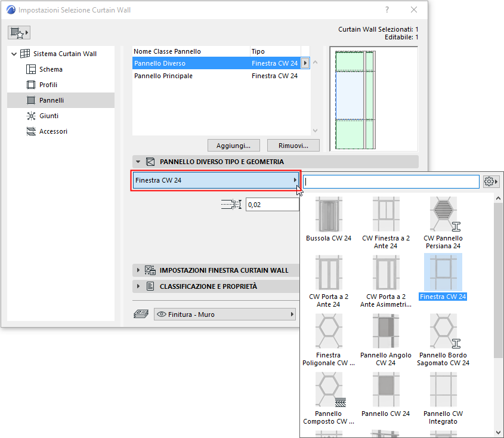Open the Favorites star button
This screenshot has width=504, height=438.
coord(19,32)
